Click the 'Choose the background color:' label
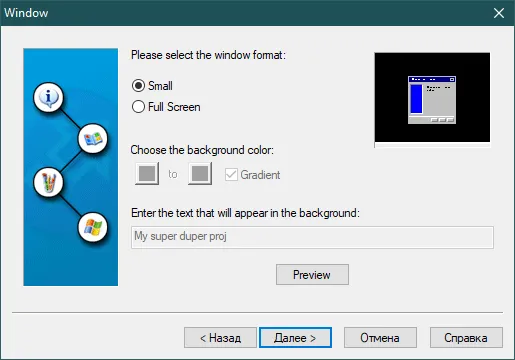 pyautogui.click(x=202, y=150)
